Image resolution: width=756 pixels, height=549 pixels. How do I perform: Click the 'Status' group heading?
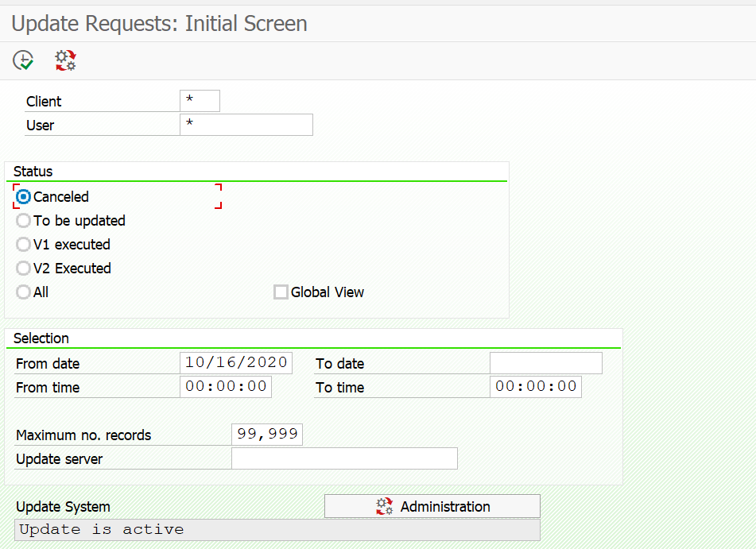click(33, 172)
